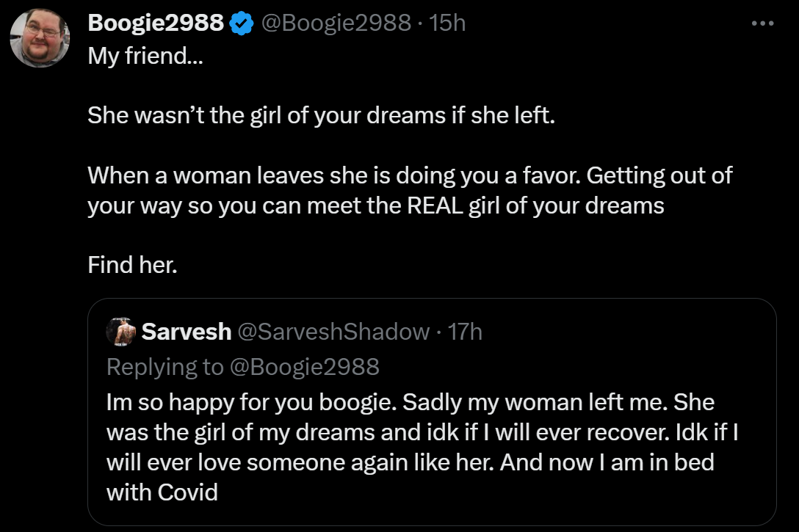
Task: Click the words "with Covid" in the quoted tweet
Action: click(162, 491)
